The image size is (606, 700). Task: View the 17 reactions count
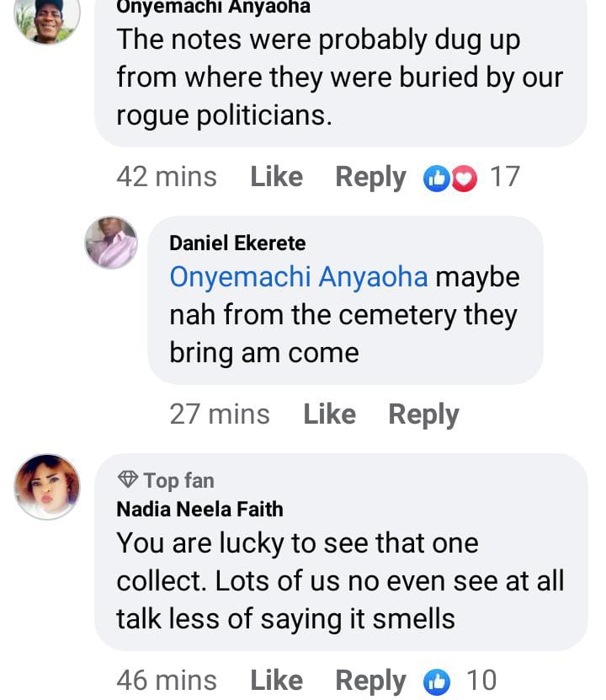coord(505,177)
